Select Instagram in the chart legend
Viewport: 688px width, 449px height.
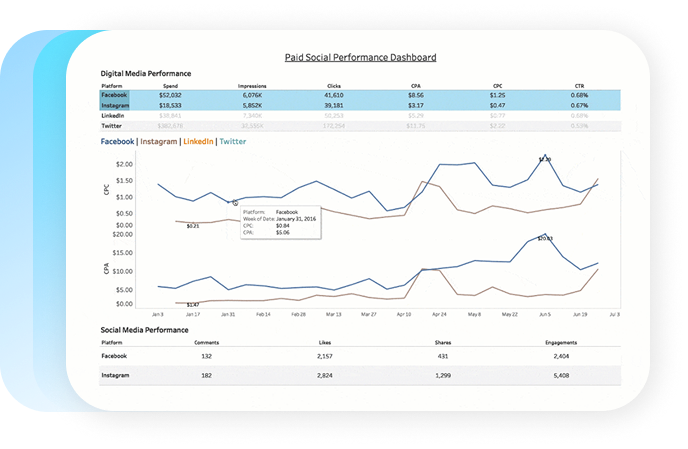click(x=158, y=142)
